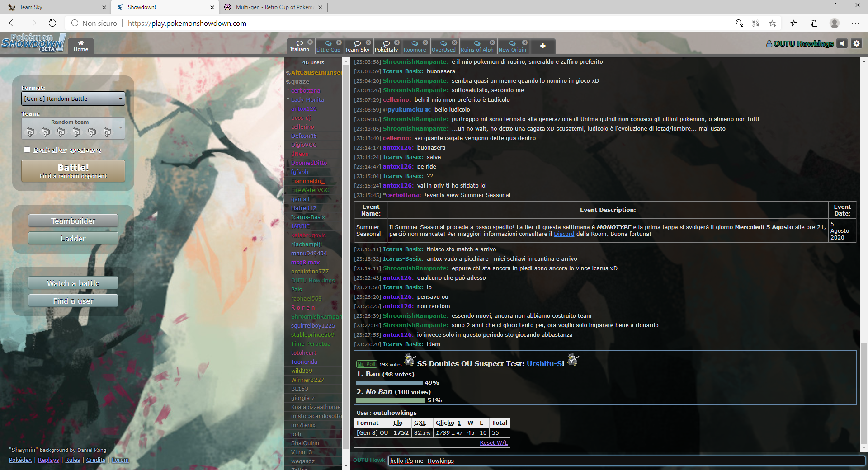Open the Rules link
This screenshot has width=868, height=470.
[72, 460]
